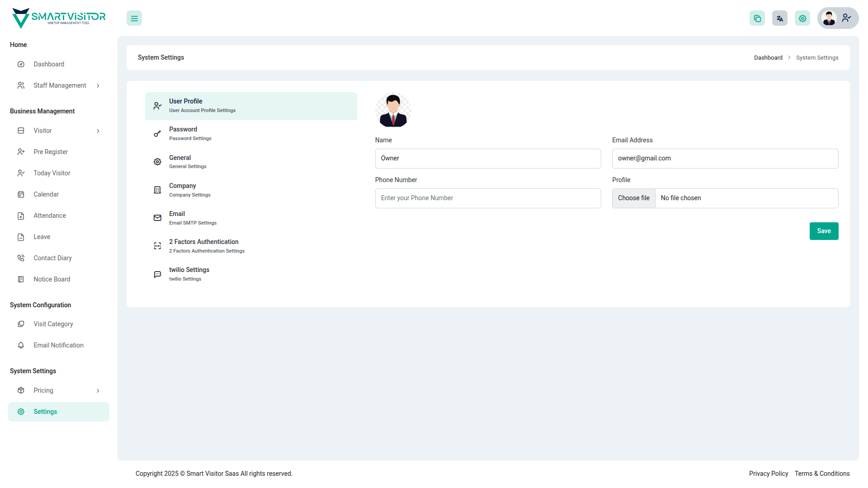Click the hamburger menu toggle icon
868x488 pixels.
tap(134, 19)
